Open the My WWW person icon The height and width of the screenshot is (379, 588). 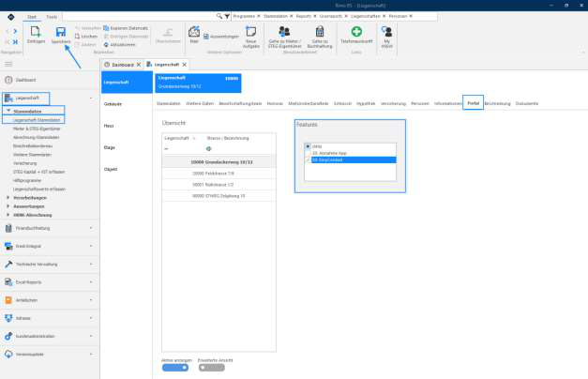coord(386,32)
